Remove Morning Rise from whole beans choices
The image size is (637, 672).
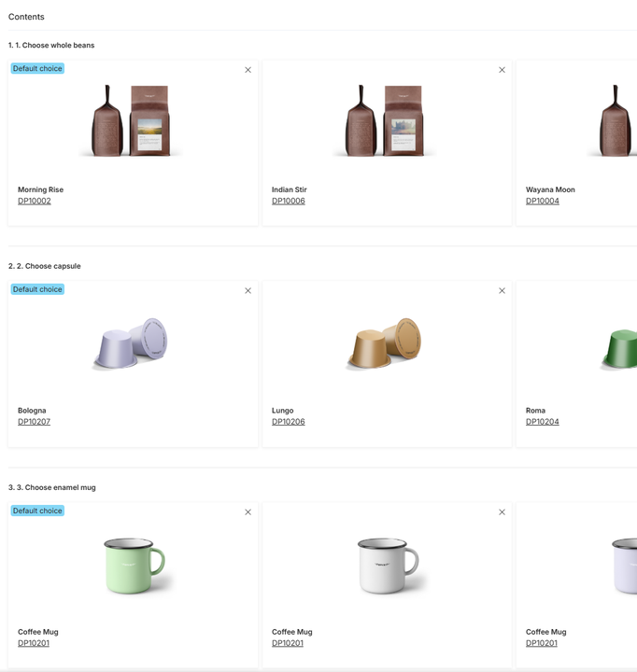click(248, 70)
